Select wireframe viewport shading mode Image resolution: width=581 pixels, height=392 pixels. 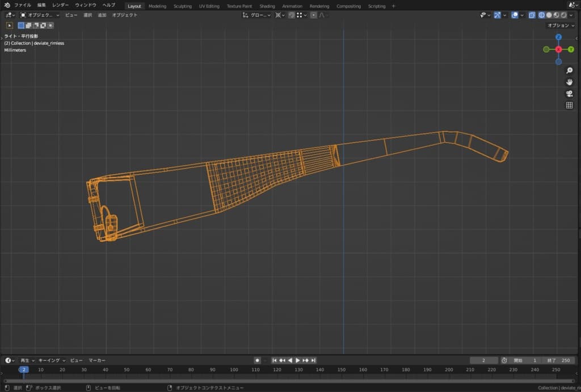[541, 15]
